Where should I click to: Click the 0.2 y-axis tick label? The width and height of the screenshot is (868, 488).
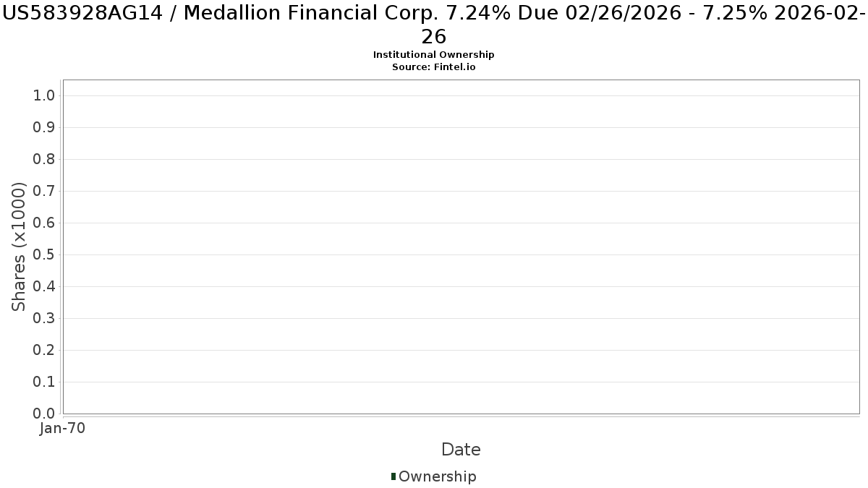tap(45, 350)
